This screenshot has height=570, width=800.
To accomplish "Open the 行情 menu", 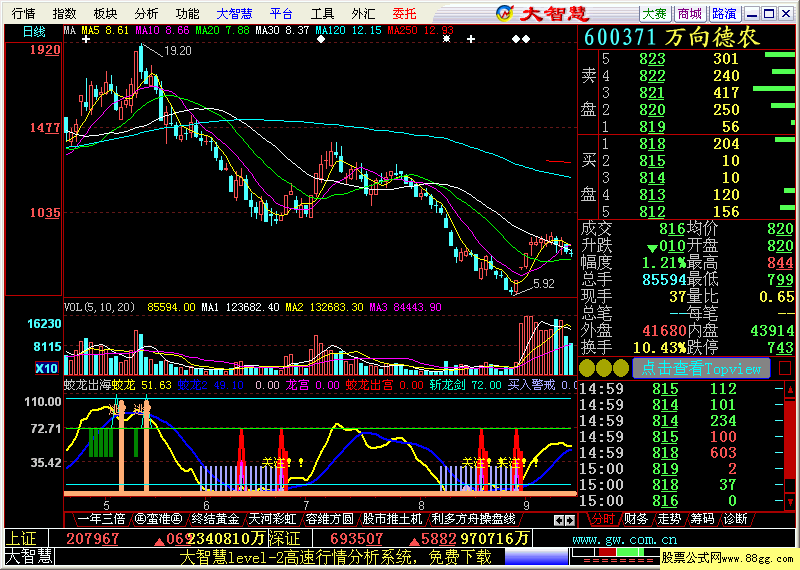I will tap(23, 13).
